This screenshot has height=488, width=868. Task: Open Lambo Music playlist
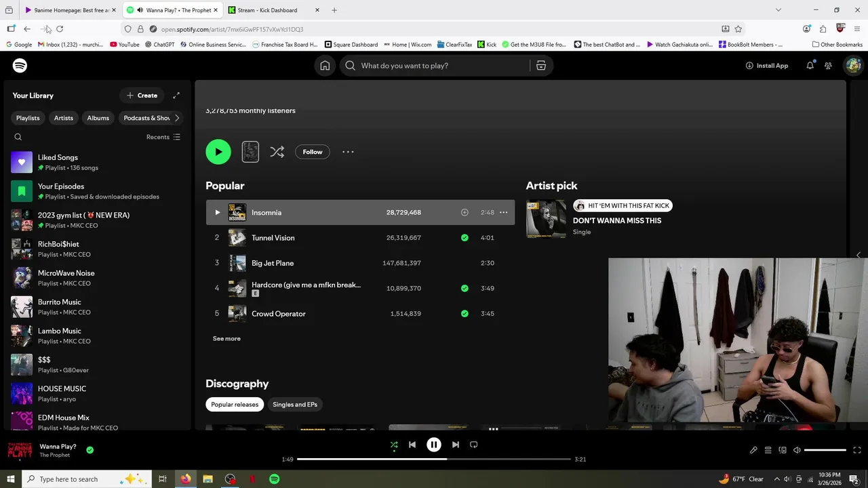click(x=97, y=336)
